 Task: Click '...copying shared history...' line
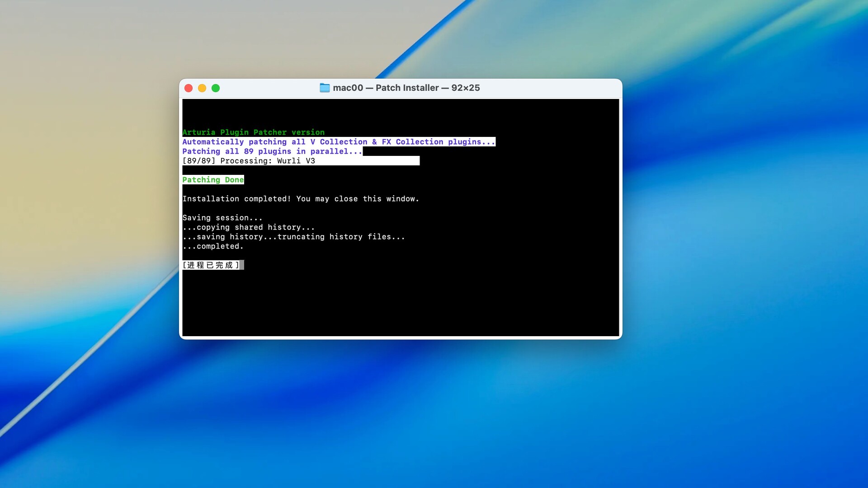pos(248,227)
